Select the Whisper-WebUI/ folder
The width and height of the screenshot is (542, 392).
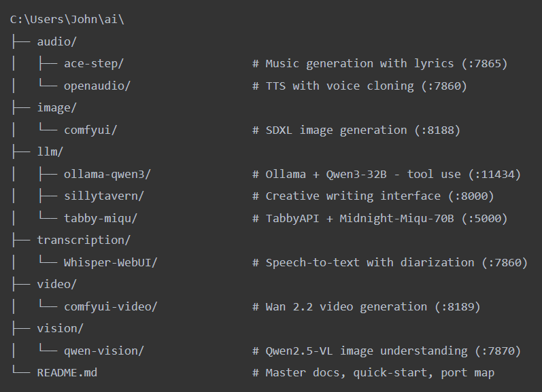coord(111,262)
